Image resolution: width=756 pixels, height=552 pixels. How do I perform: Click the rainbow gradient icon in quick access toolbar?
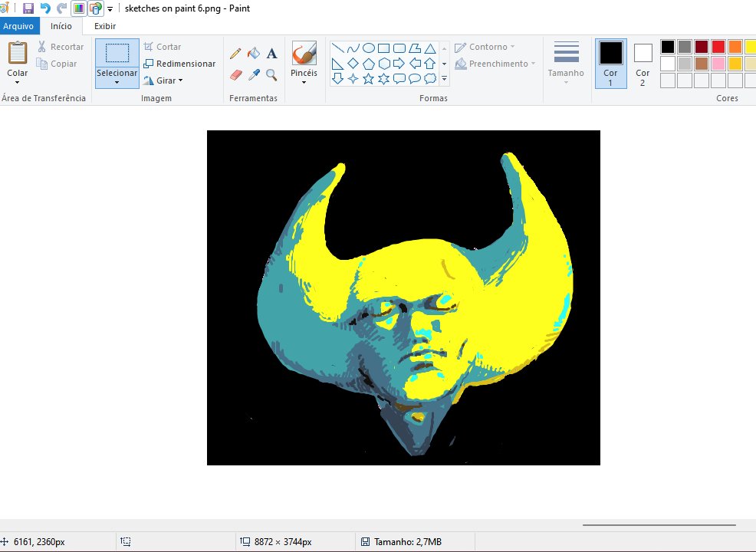click(x=78, y=8)
